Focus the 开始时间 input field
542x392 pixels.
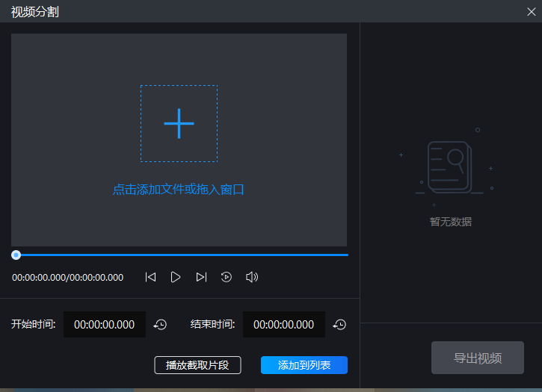104,325
